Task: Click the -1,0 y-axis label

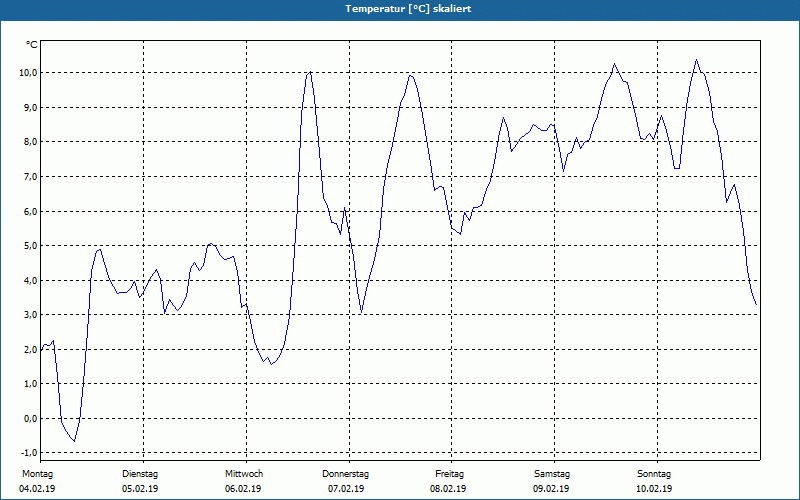Action: [x=29, y=453]
